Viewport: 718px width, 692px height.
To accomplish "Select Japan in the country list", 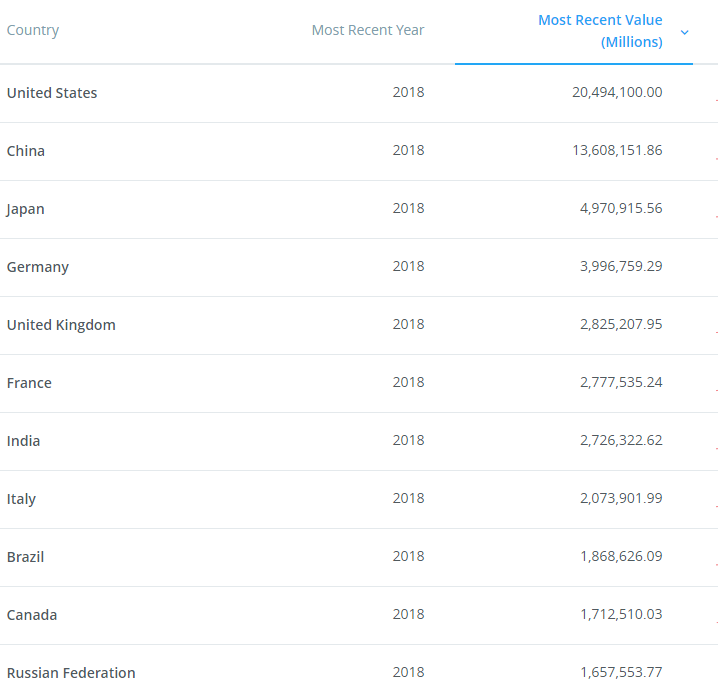I will pyautogui.click(x=26, y=209).
